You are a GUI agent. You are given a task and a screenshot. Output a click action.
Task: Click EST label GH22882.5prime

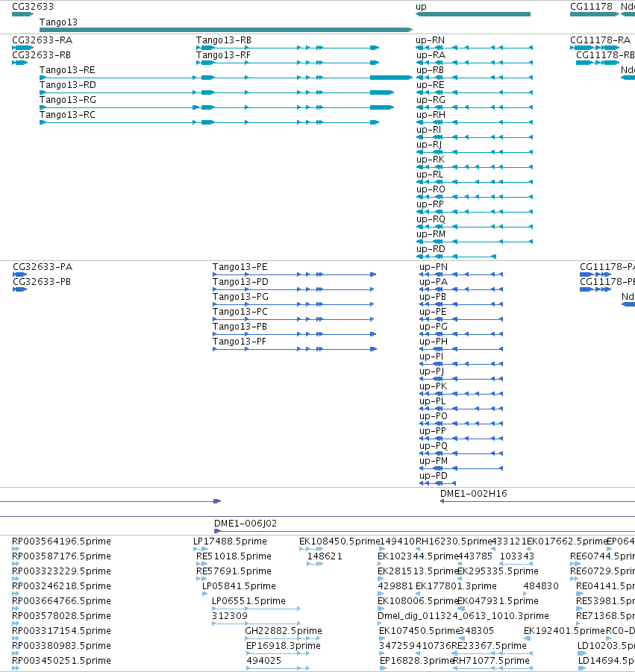coord(284,631)
